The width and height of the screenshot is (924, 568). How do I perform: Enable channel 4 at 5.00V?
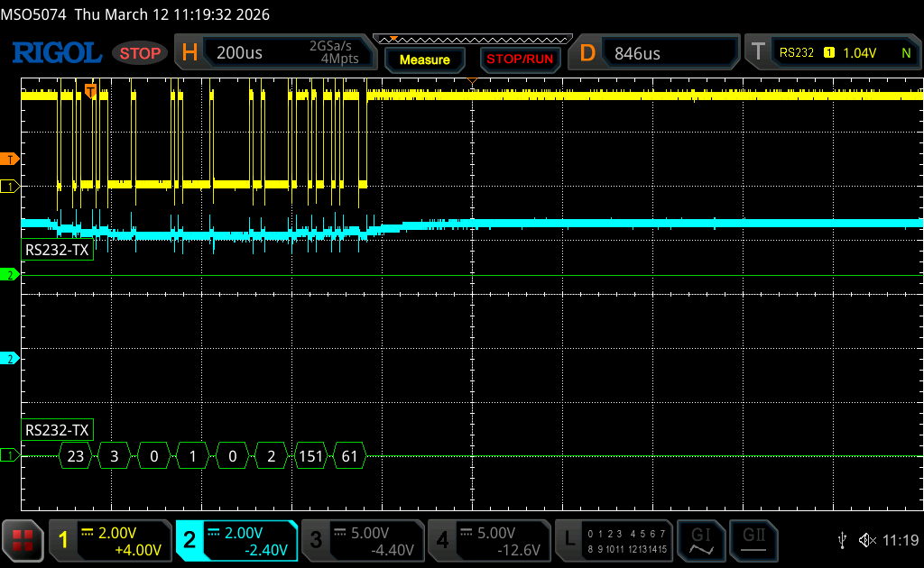488,540
